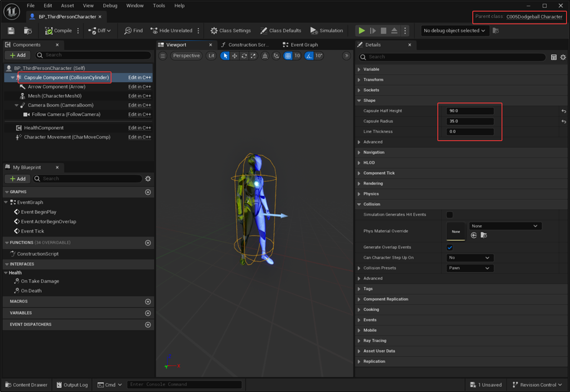This screenshot has height=392, width=570.
Task: Open My Blueprint settings gear
Action: [148, 179]
